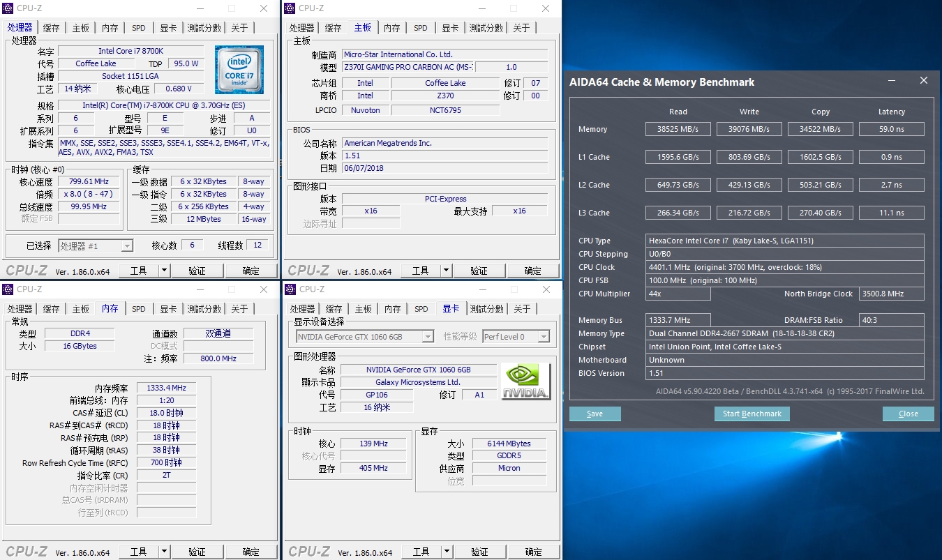Click the Memory Read 38525 MB/s field
The image size is (942, 560).
click(x=678, y=129)
